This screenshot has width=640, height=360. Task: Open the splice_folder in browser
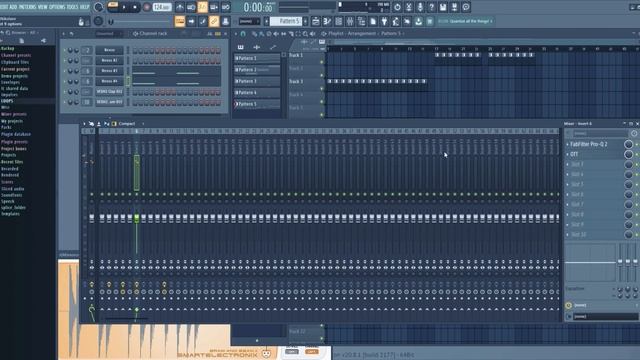pos(13,207)
